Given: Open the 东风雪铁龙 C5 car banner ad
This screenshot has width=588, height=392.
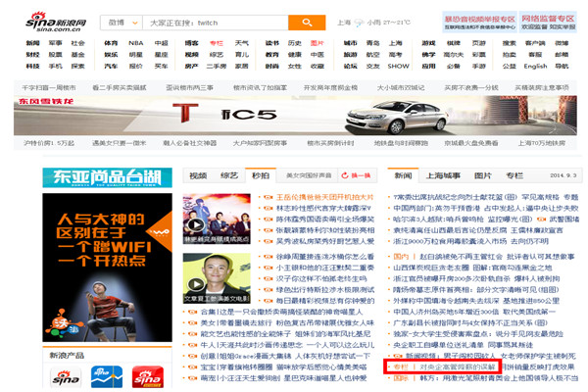Looking at the screenshot, I should pos(295,116).
